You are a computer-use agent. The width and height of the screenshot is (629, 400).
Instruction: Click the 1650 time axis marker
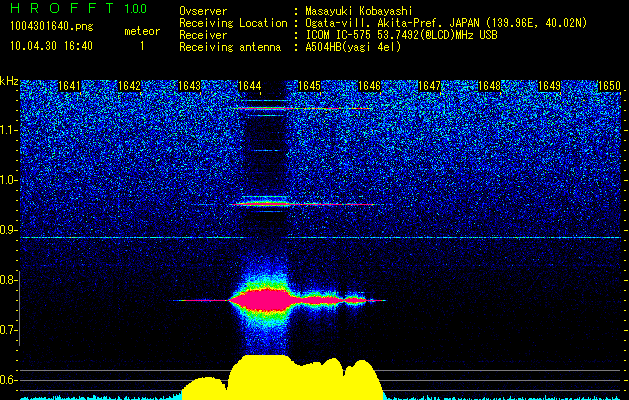coord(609,86)
